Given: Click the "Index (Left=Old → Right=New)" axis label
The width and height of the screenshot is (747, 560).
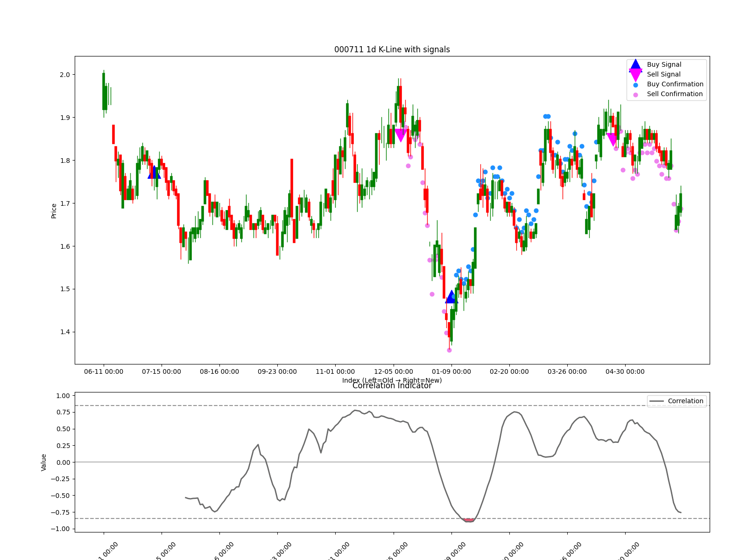Looking at the screenshot, I should (392, 380).
